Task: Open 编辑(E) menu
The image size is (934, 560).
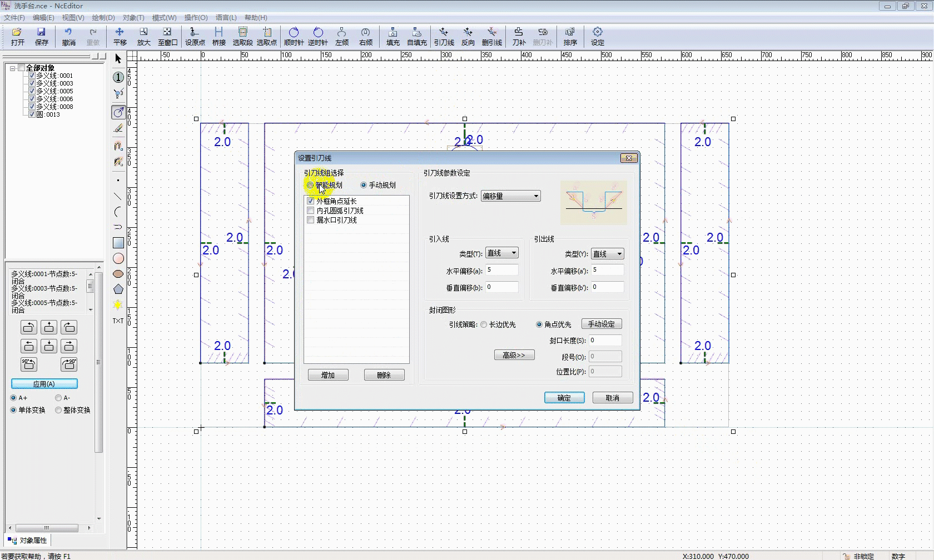Action: click(43, 18)
